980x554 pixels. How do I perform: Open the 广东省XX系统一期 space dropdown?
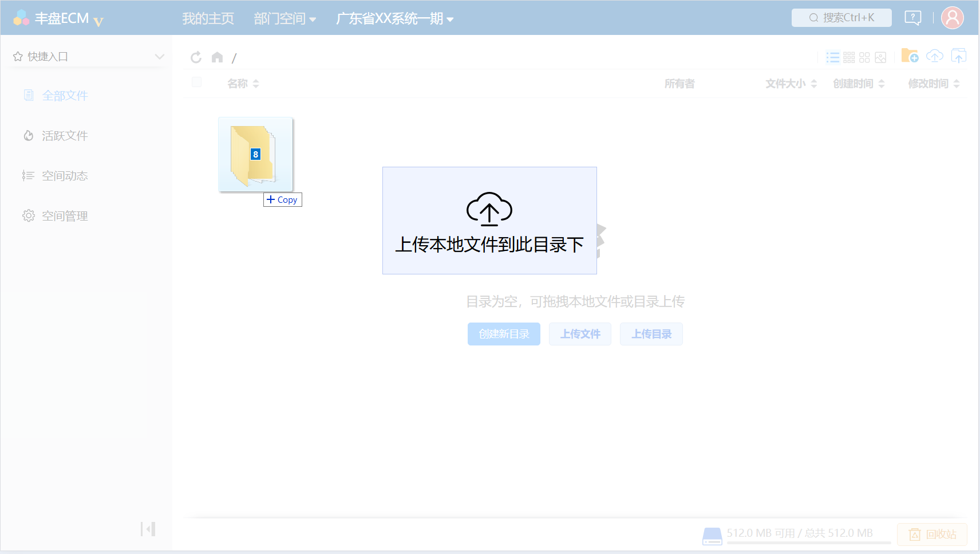pos(394,18)
